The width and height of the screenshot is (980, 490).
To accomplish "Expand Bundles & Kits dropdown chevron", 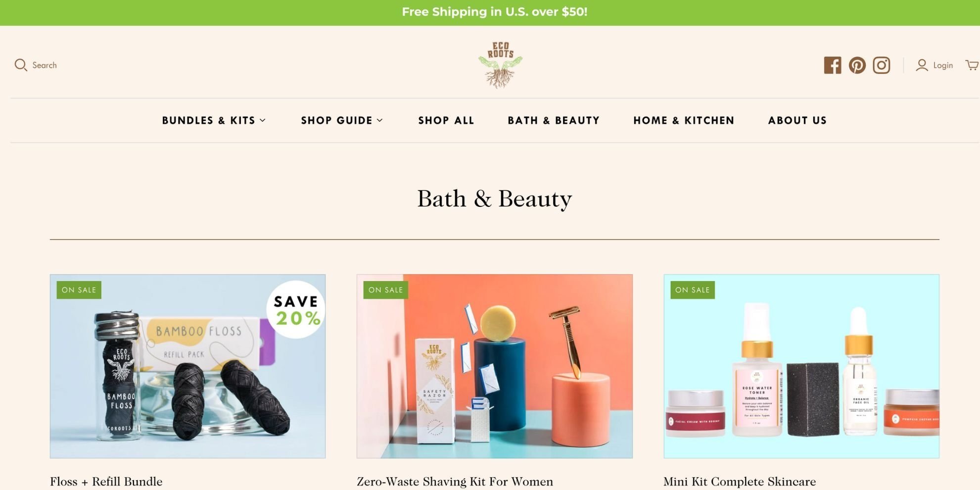I will click(x=263, y=120).
